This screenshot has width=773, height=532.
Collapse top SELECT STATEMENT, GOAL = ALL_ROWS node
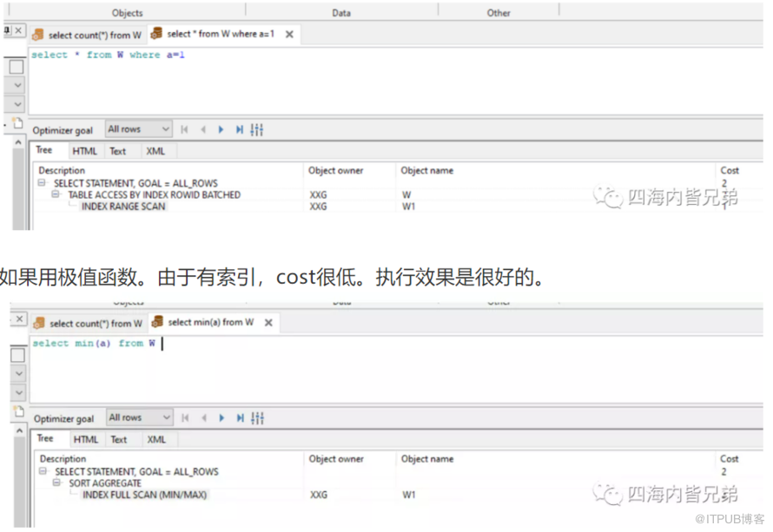point(42,183)
